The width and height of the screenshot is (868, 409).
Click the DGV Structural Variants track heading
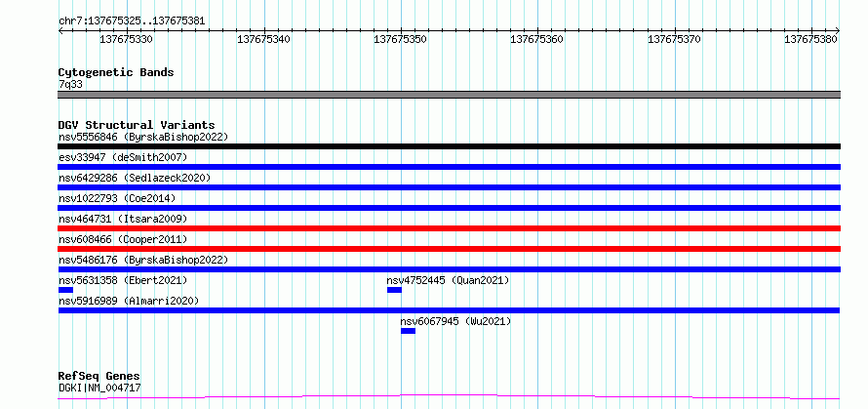[x=137, y=125]
